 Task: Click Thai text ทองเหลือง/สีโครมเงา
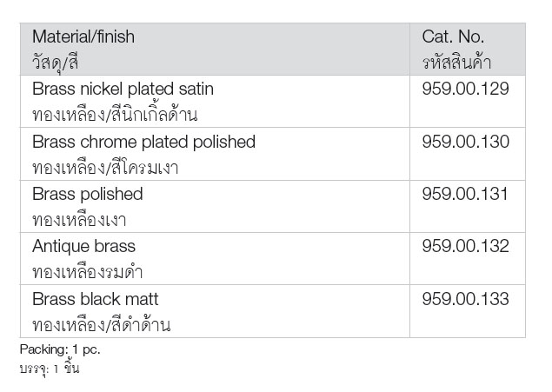(x=105, y=167)
